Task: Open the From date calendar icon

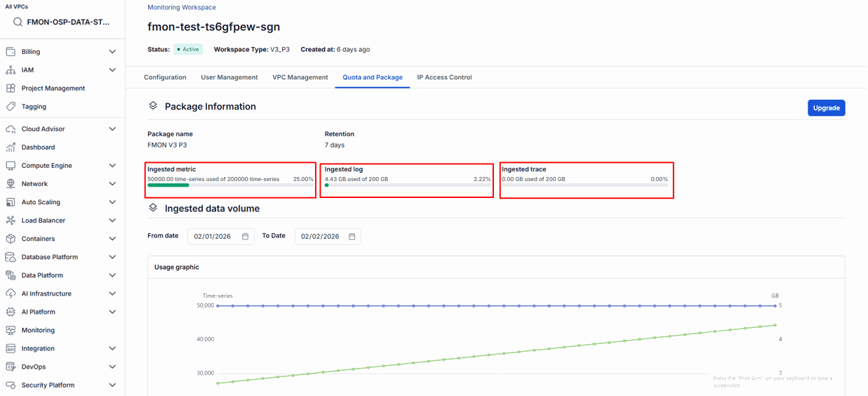Action: pyautogui.click(x=245, y=237)
